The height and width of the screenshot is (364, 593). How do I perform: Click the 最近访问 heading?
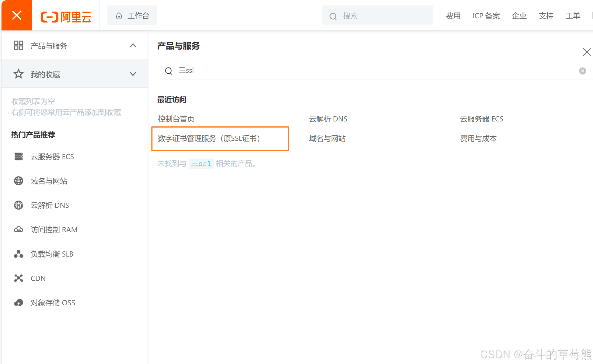coord(172,100)
